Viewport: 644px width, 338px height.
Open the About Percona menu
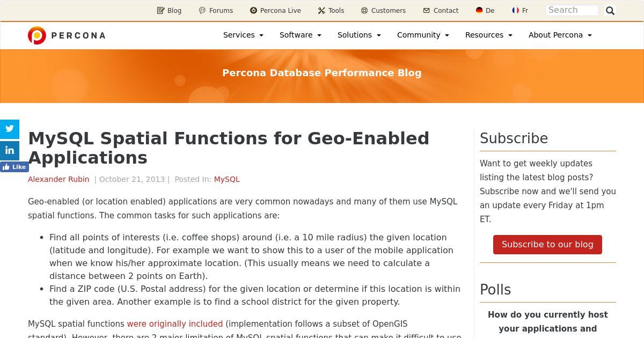pyautogui.click(x=560, y=35)
